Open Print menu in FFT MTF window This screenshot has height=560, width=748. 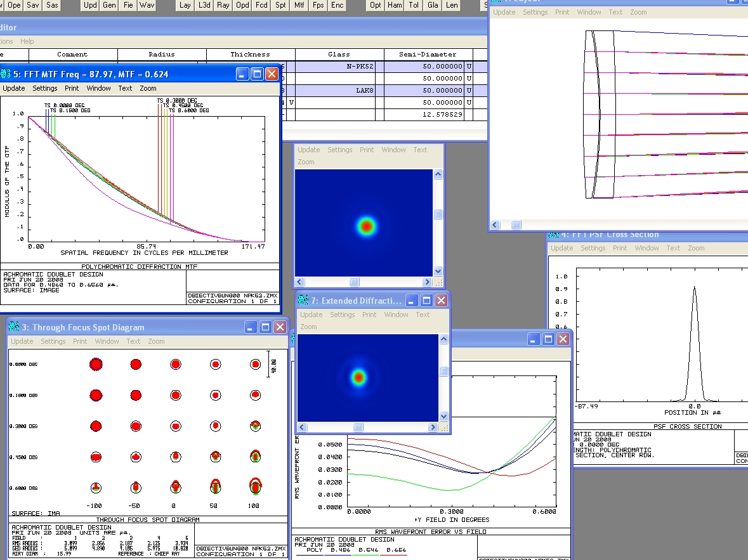pos(72,88)
